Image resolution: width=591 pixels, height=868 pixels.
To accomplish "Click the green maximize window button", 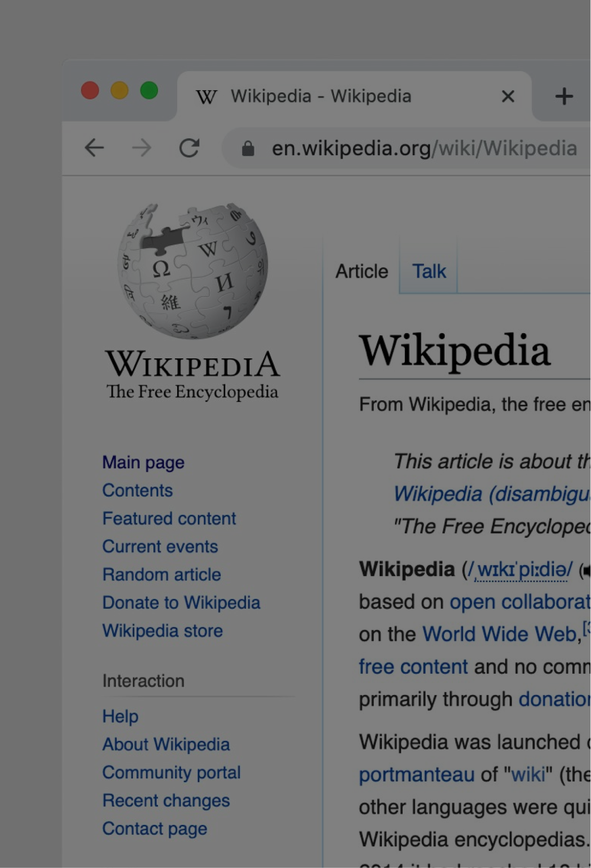I will (149, 90).
